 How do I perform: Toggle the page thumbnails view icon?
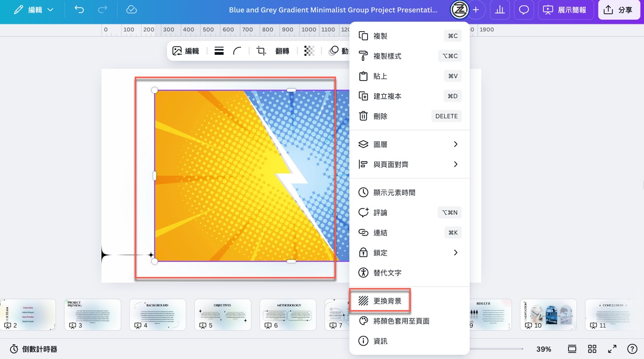(572, 349)
